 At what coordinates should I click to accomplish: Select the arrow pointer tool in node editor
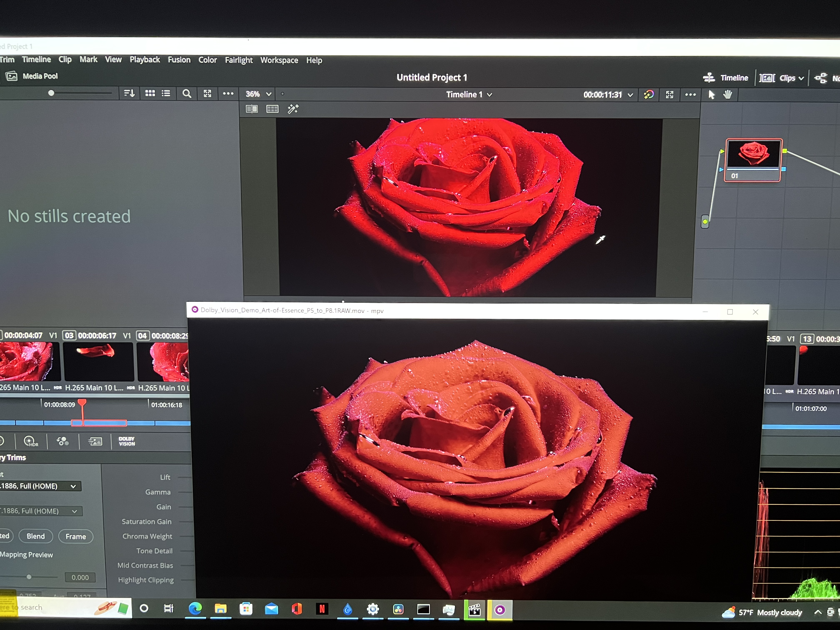tap(711, 95)
